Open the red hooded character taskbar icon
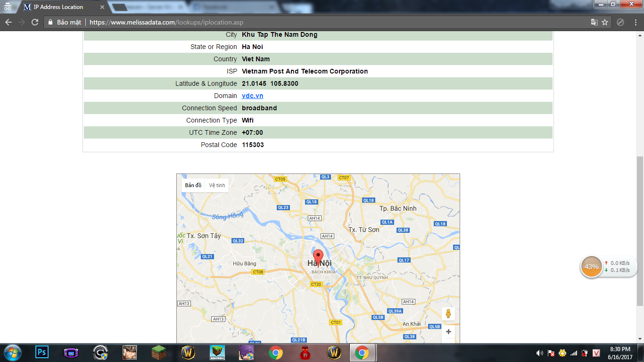 pos(305,353)
